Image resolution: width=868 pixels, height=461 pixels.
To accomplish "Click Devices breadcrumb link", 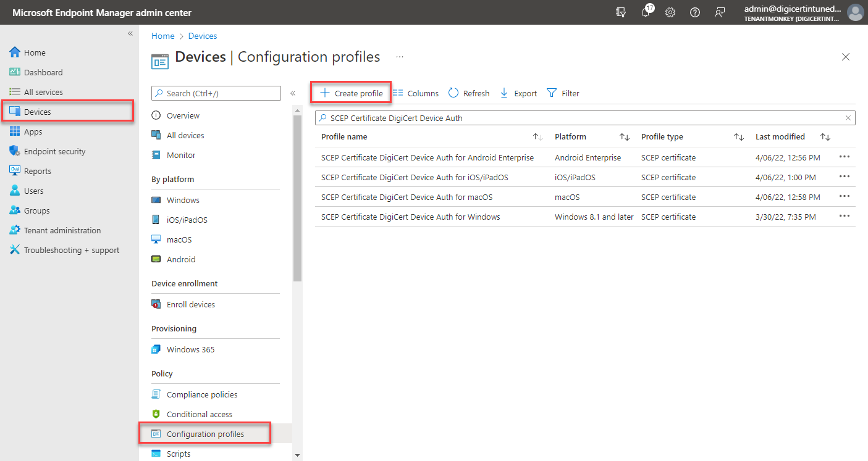I will tap(203, 36).
